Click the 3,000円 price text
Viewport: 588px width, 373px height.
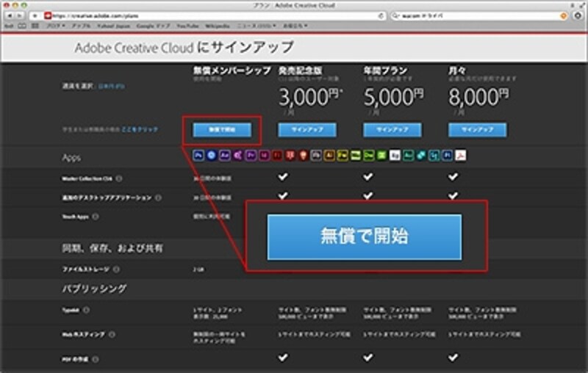[x=309, y=98]
